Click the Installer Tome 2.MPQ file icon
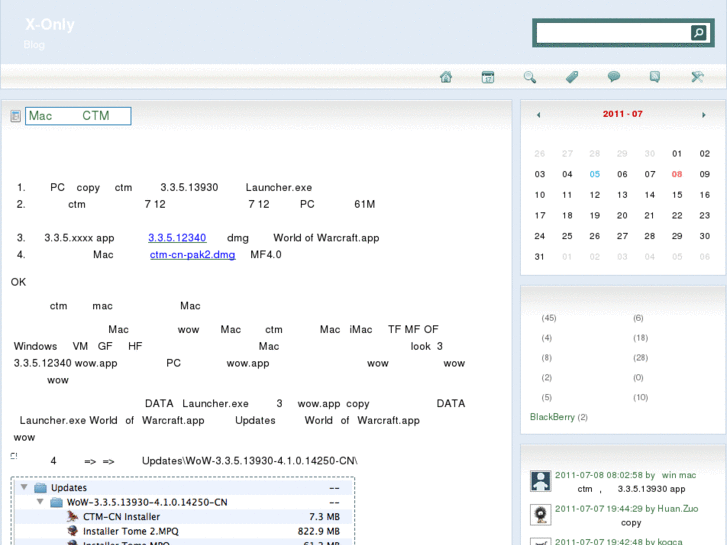Viewport: 727px width, 545px height. (x=72, y=531)
